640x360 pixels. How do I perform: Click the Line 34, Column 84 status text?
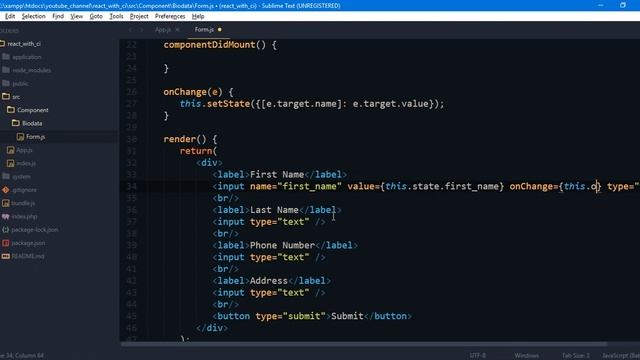pyautogui.click(x=22, y=356)
